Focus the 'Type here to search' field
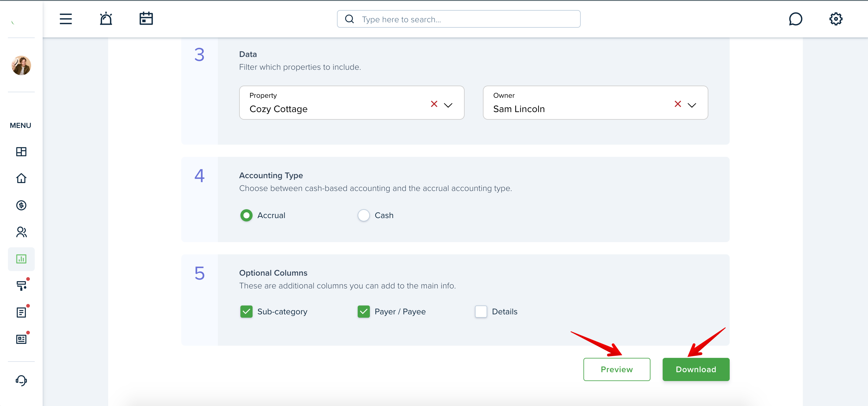The image size is (868, 406). coord(459,19)
